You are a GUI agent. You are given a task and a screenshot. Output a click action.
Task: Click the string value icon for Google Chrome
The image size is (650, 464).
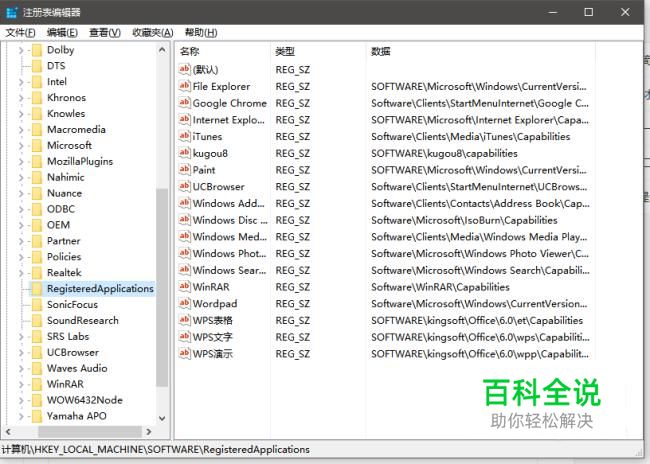point(184,102)
